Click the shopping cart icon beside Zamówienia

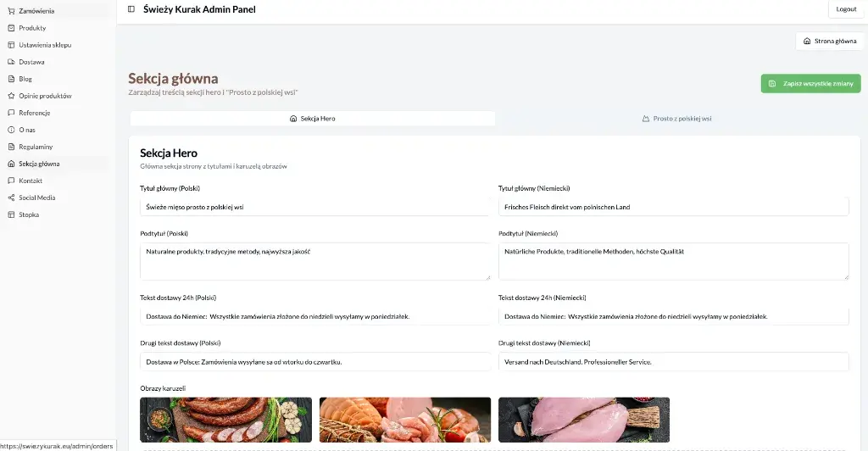click(11, 11)
